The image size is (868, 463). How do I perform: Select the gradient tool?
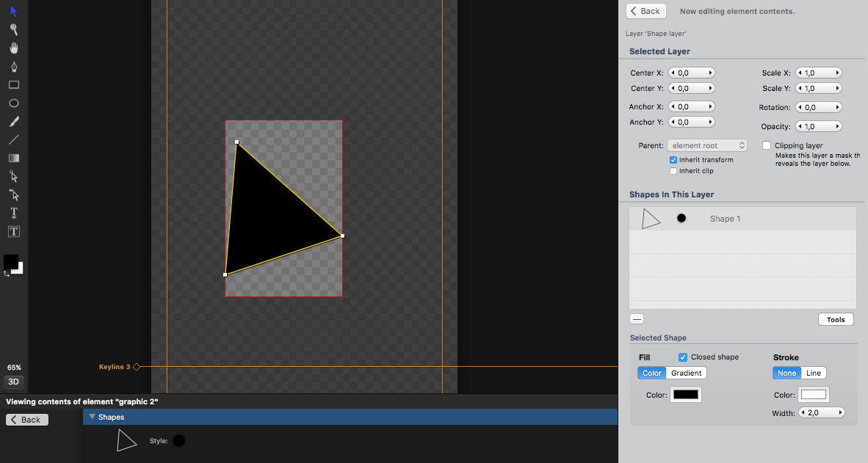[x=14, y=158]
